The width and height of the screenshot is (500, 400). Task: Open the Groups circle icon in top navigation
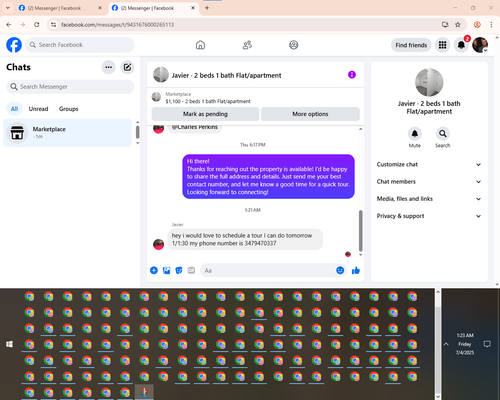[294, 45]
